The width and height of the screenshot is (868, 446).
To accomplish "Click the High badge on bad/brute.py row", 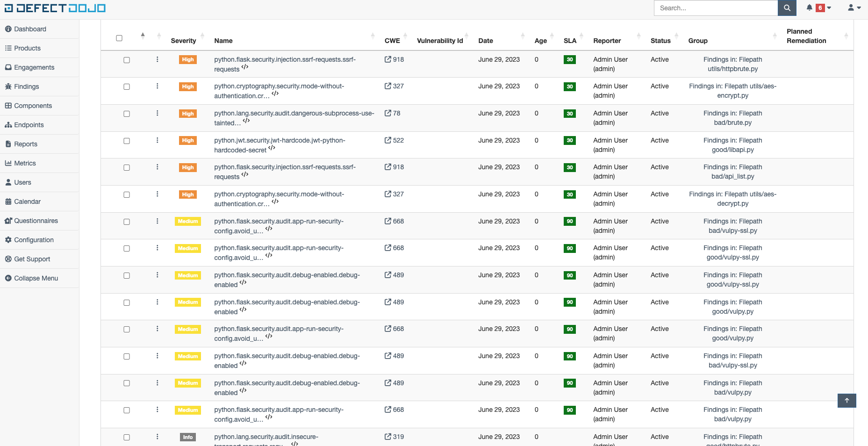I will [x=187, y=114].
